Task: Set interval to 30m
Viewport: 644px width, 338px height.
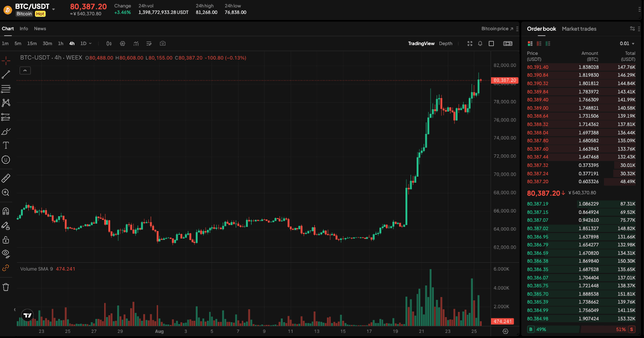Action: click(x=47, y=44)
